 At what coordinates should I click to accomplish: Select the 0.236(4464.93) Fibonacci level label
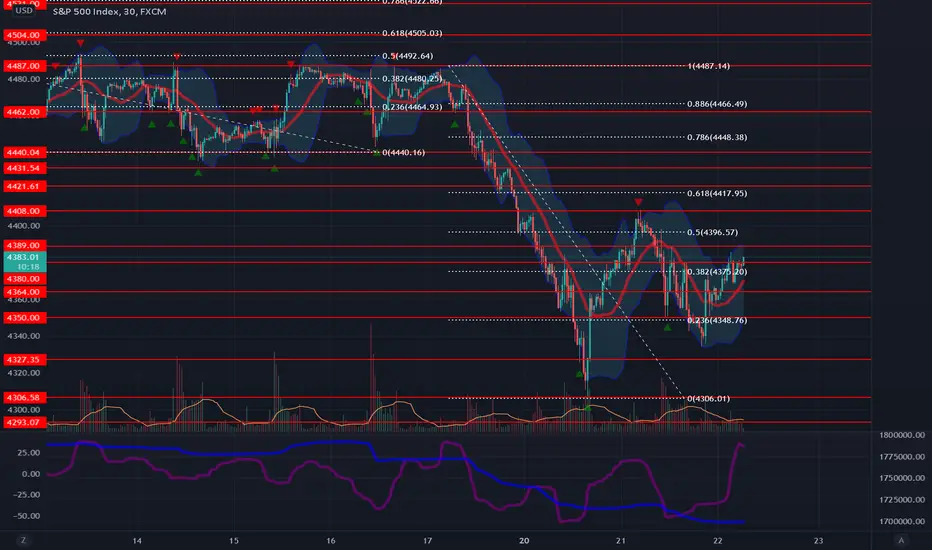pos(412,107)
